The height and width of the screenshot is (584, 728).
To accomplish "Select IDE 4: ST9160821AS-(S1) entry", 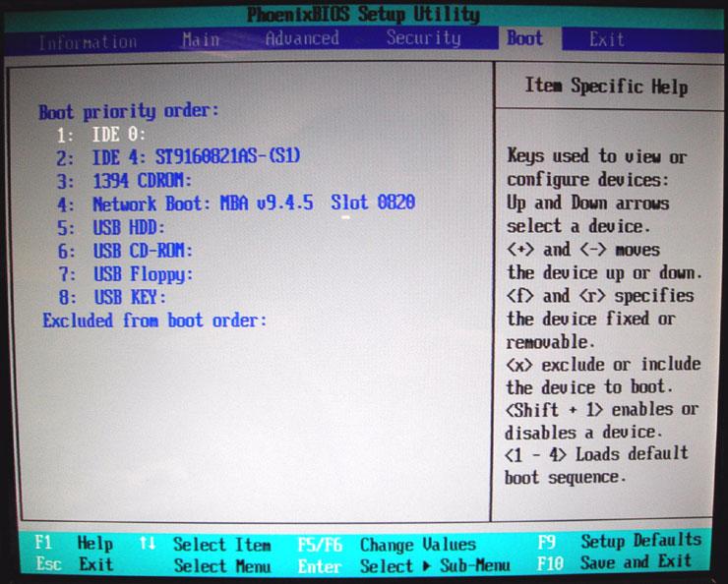I will (178, 156).
